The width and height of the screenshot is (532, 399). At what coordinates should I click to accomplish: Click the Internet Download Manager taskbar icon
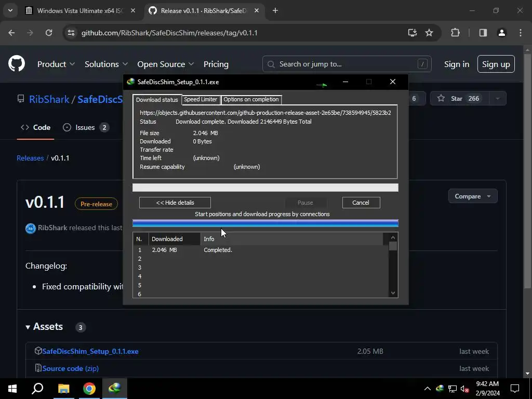pos(115,389)
